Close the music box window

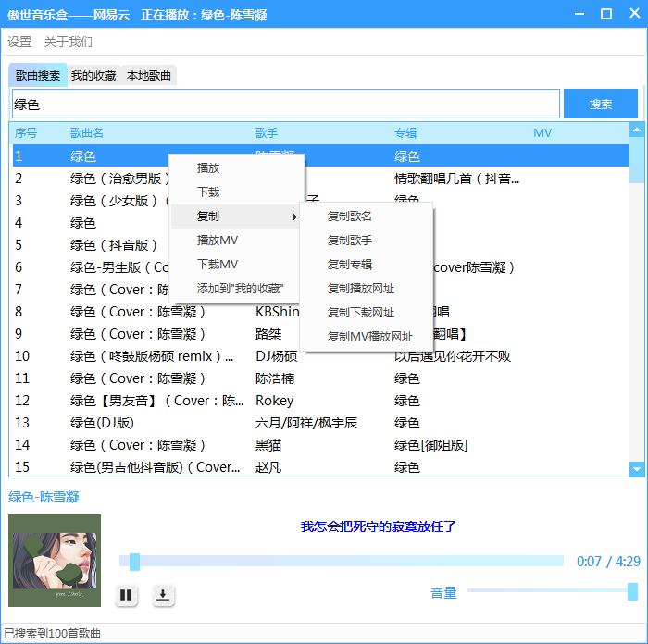634,14
